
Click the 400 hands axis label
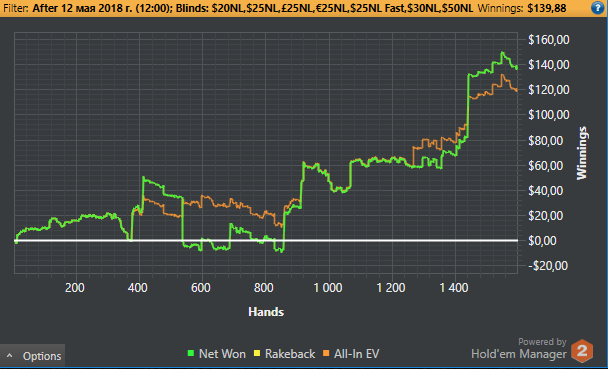point(138,288)
